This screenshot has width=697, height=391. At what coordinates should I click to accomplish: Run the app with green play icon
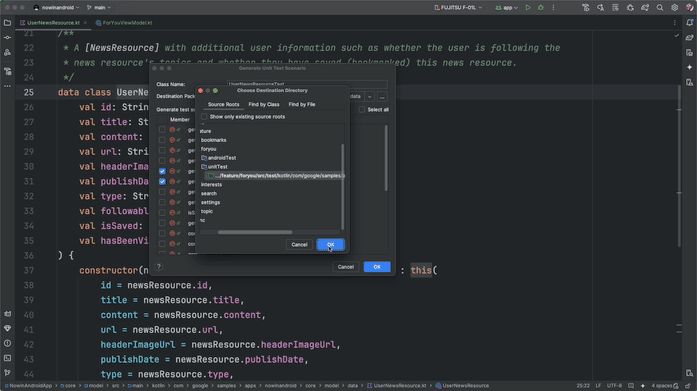528,8
